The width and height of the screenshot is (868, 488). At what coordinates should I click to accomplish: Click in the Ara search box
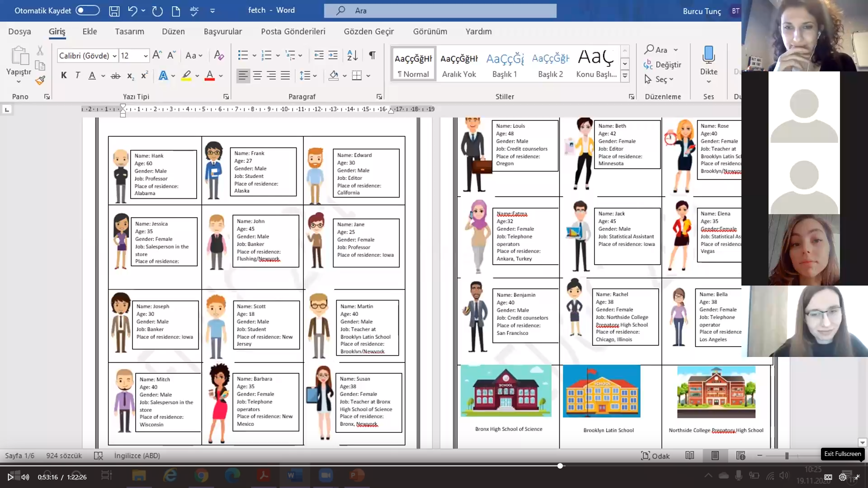440,10
